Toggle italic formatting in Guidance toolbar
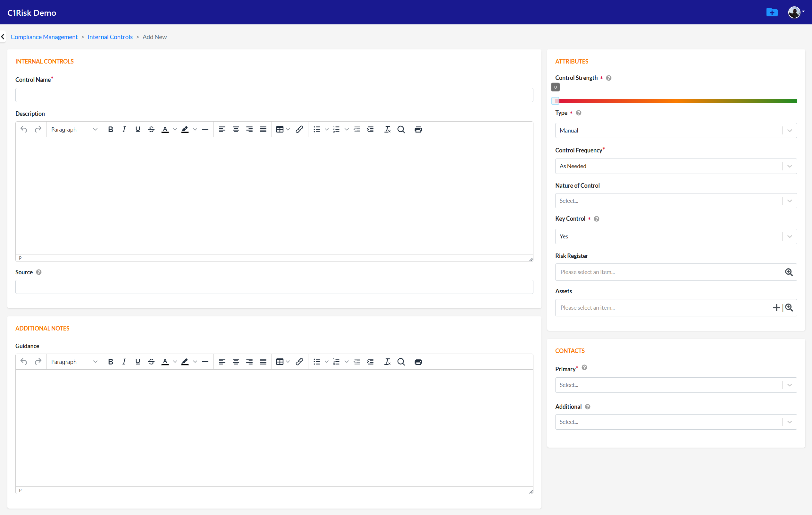The image size is (812, 515). coord(124,362)
